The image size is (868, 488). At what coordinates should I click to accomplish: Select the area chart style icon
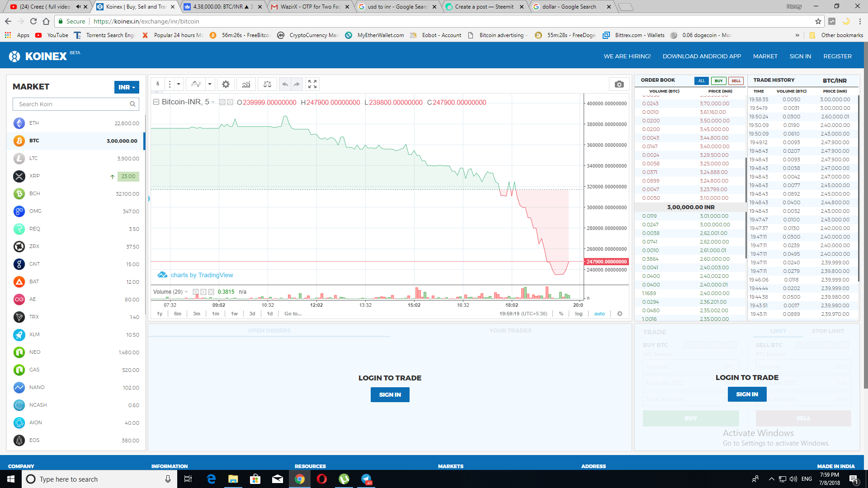pos(196,84)
